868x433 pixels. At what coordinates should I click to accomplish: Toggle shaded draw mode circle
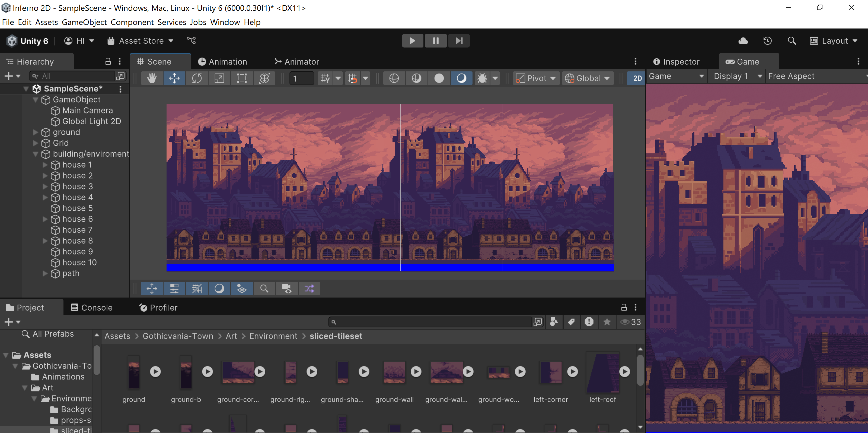[439, 78]
